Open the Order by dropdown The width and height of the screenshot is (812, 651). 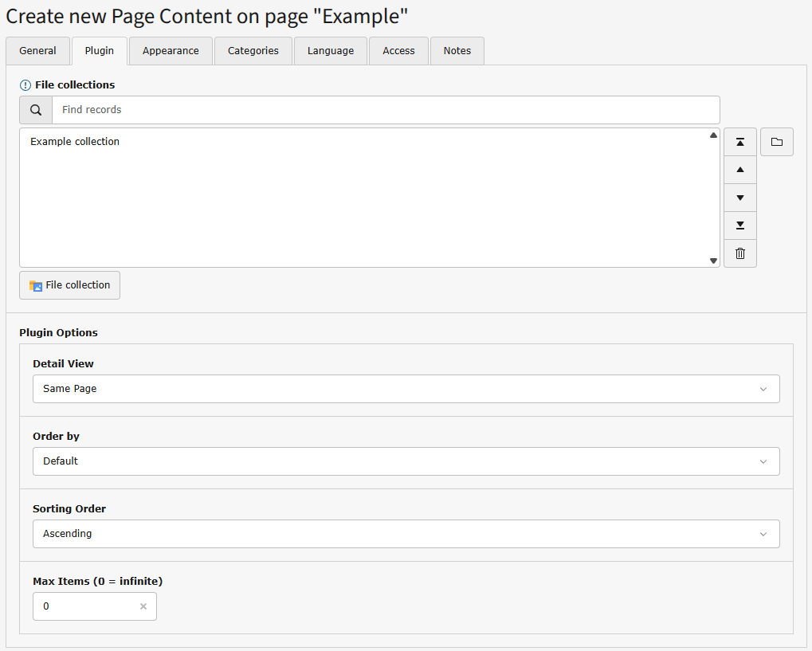(406, 461)
